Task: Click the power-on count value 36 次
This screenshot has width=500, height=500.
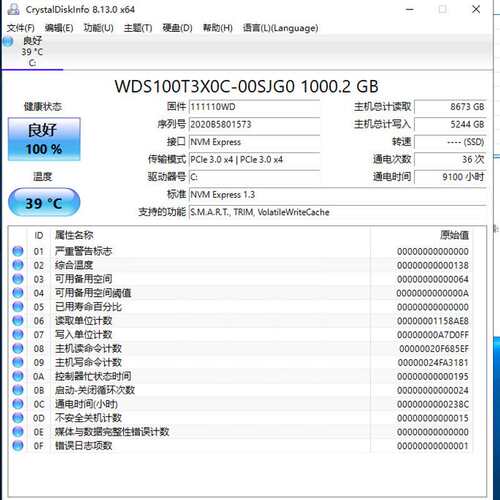Action: click(450, 160)
